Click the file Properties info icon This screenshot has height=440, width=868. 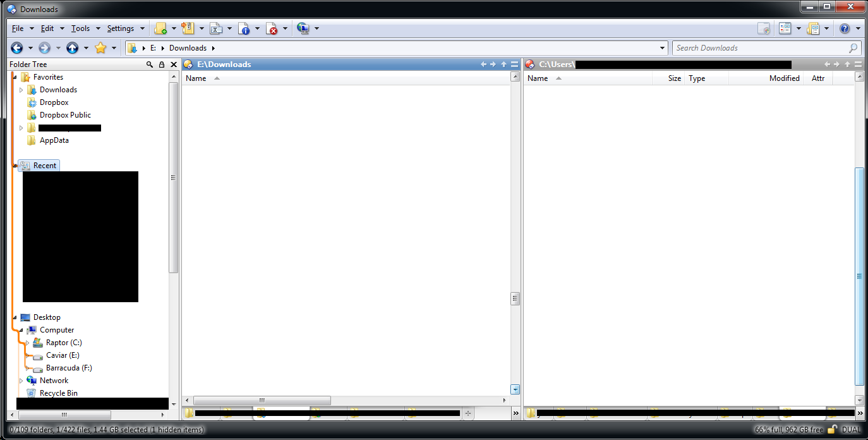pyautogui.click(x=244, y=28)
